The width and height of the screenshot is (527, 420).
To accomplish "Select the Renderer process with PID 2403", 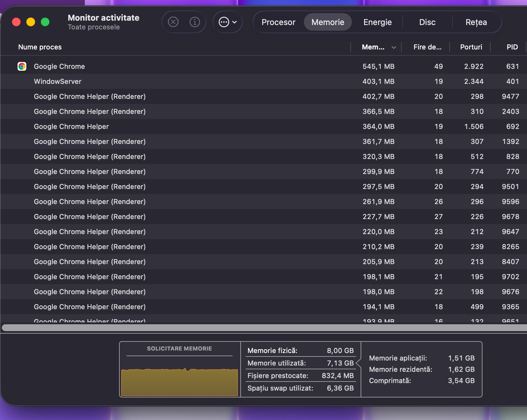I will tap(263, 111).
